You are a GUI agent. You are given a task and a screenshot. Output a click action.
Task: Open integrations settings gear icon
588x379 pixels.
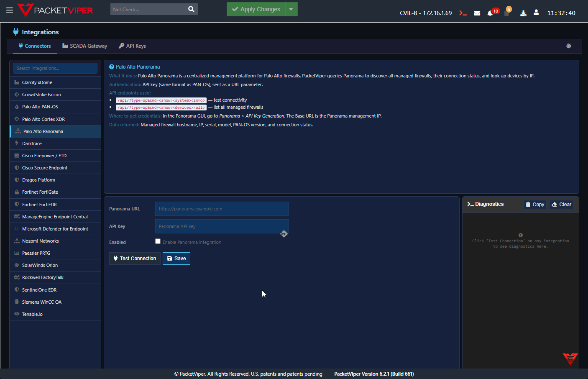pyautogui.click(x=569, y=46)
